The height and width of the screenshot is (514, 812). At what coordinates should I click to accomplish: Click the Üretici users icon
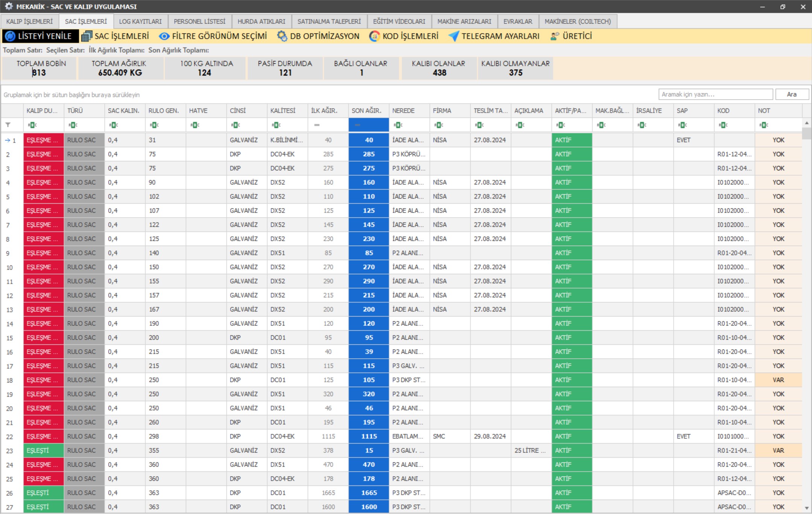[555, 36]
